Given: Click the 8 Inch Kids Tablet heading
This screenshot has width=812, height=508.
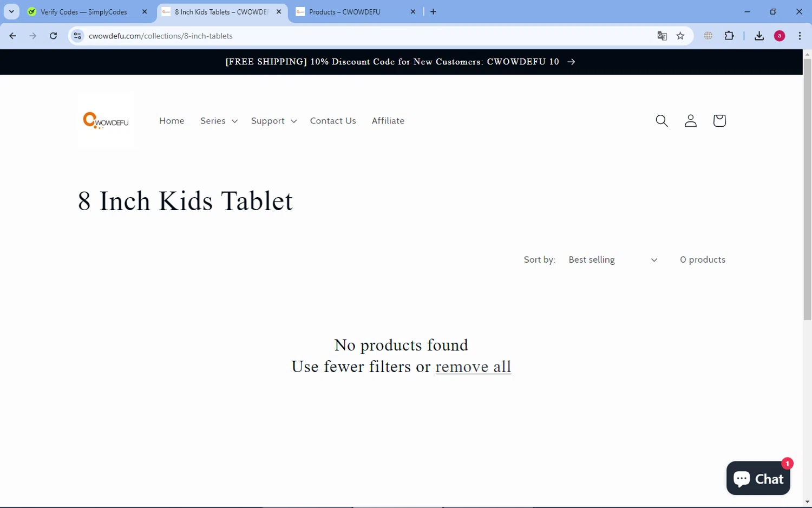Looking at the screenshot, I should click(x=185, y=201).
